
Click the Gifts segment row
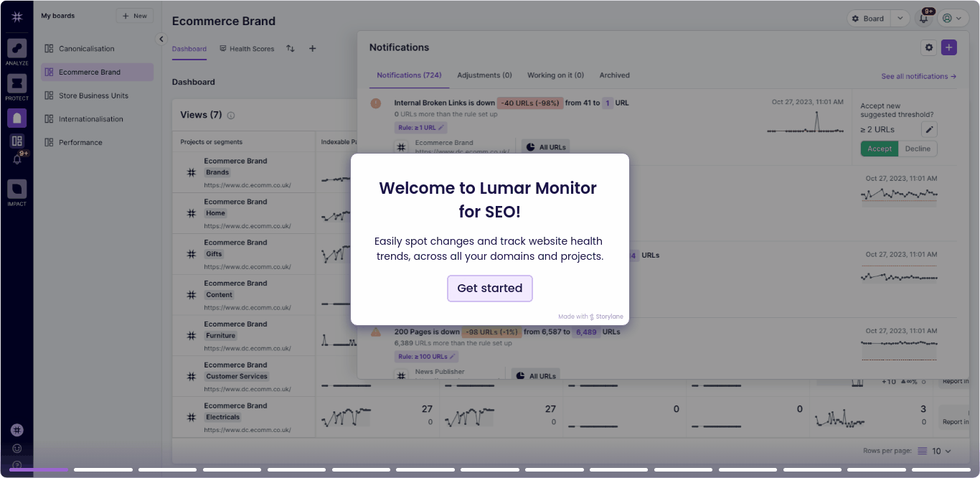tap(244, 254)
